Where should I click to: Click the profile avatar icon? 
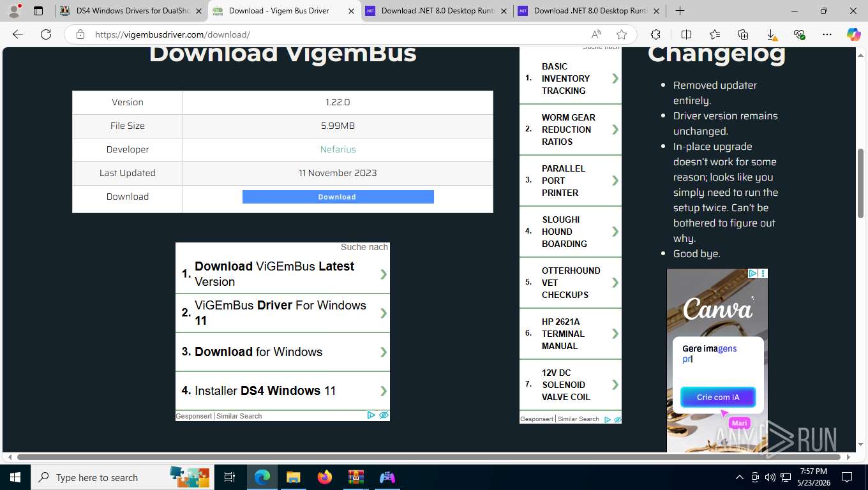tap(14, 11)
